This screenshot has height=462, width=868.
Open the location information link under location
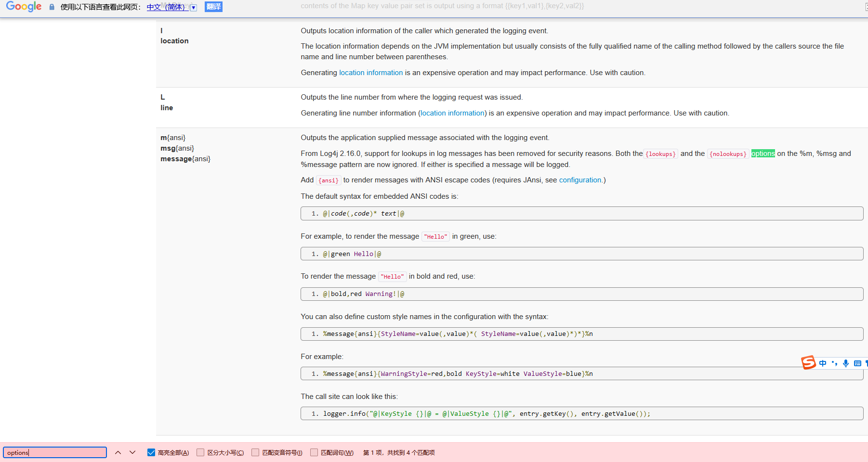pyautogui.click(x=371, y=73)
